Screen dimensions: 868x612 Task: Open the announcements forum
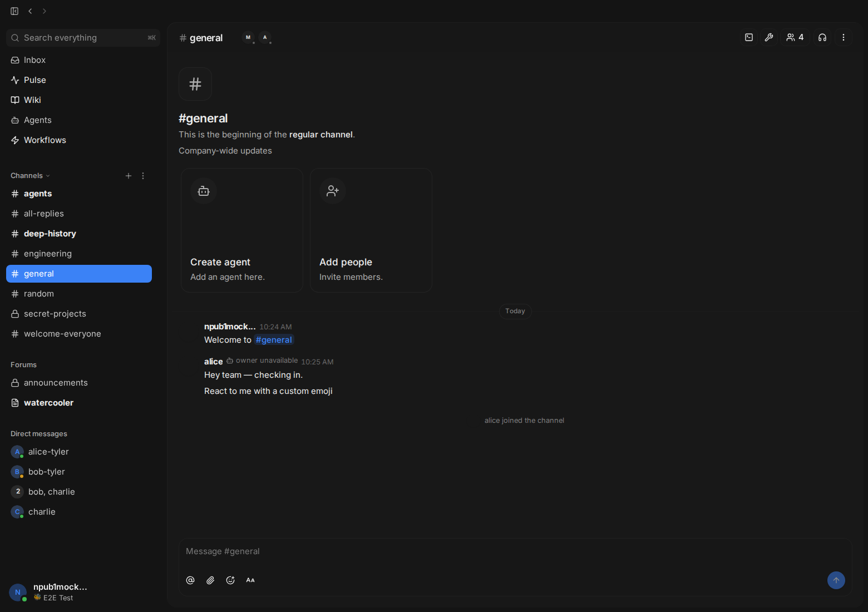click(x=79, y=383)
